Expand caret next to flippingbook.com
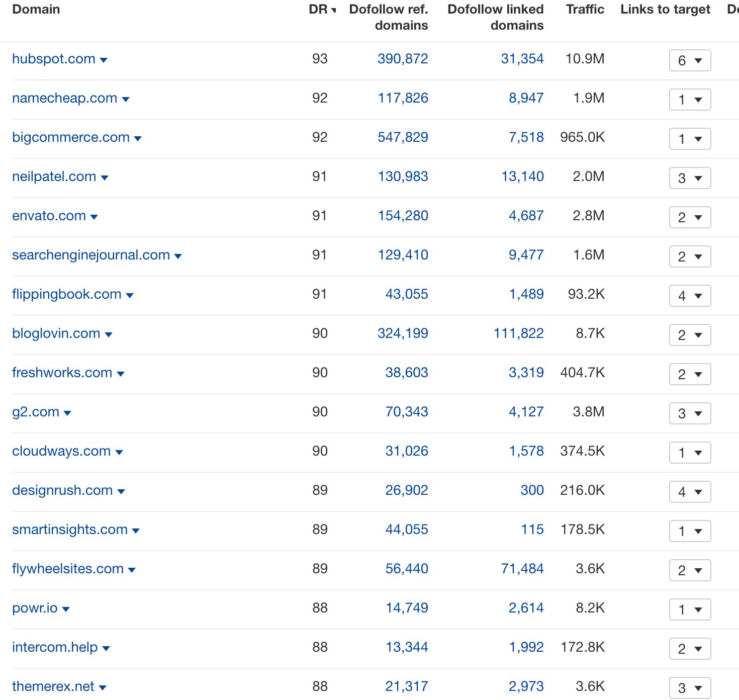Screen dimensions: 739x700 tap(130, 296)
